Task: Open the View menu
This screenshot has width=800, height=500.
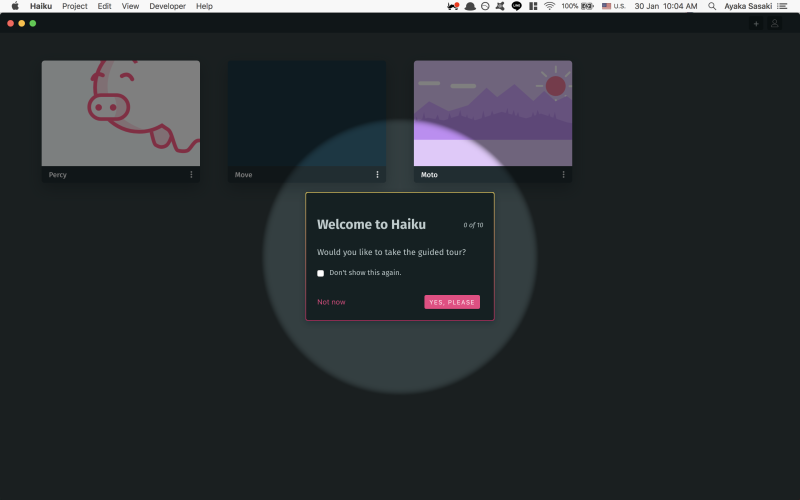Action: click(130, 6)
